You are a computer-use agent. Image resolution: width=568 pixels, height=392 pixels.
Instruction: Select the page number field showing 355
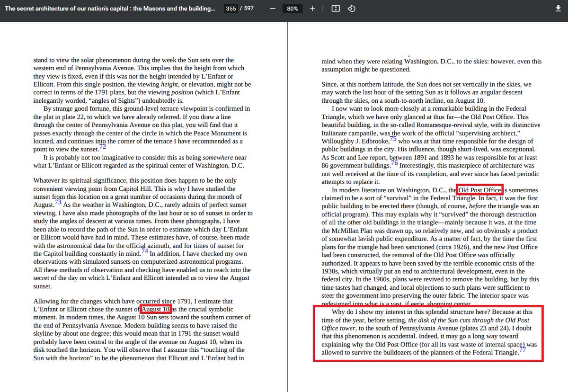pyautogui.click(x=231, y=9)
